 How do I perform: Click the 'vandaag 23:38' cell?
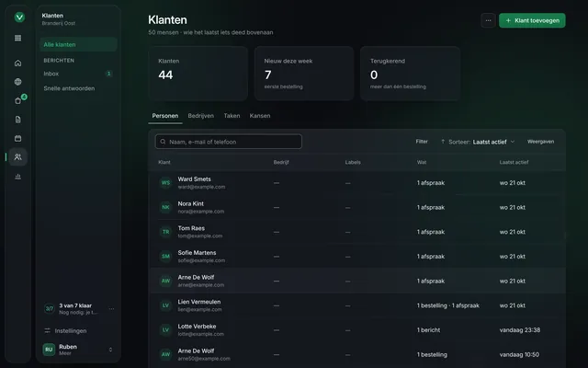(x=520, y=330)
